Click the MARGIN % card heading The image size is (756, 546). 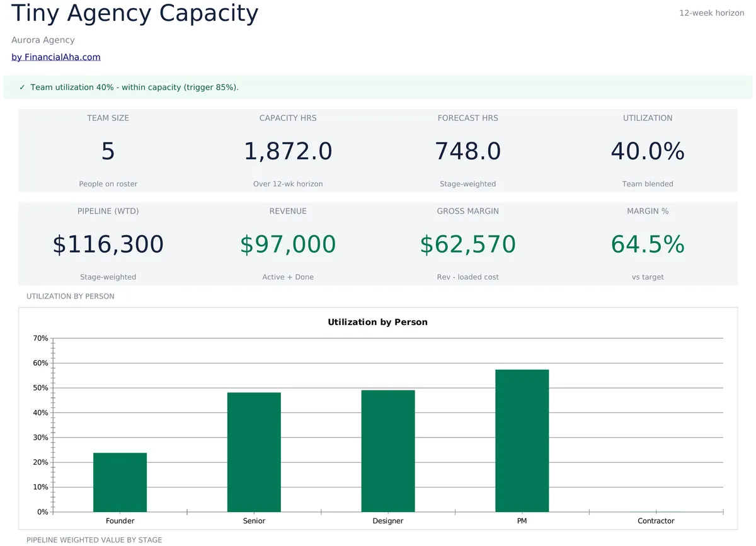648,211
